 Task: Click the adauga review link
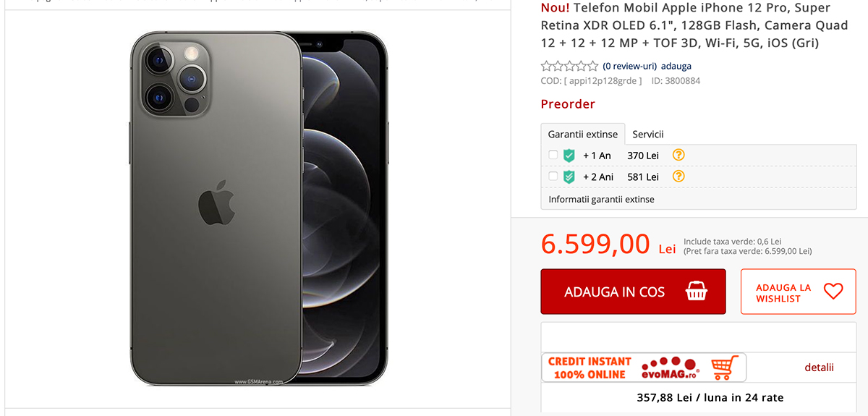pos(676,66)
